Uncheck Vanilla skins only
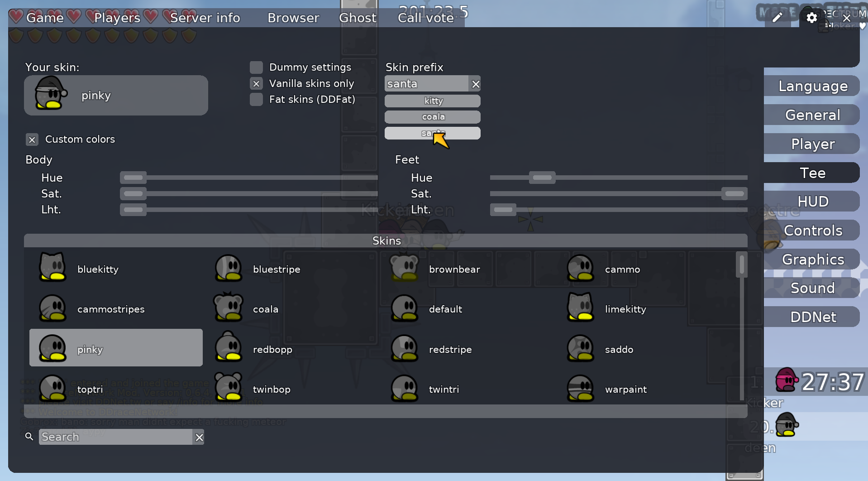Screen dimensions: 868x481 (x=257, y=84)
